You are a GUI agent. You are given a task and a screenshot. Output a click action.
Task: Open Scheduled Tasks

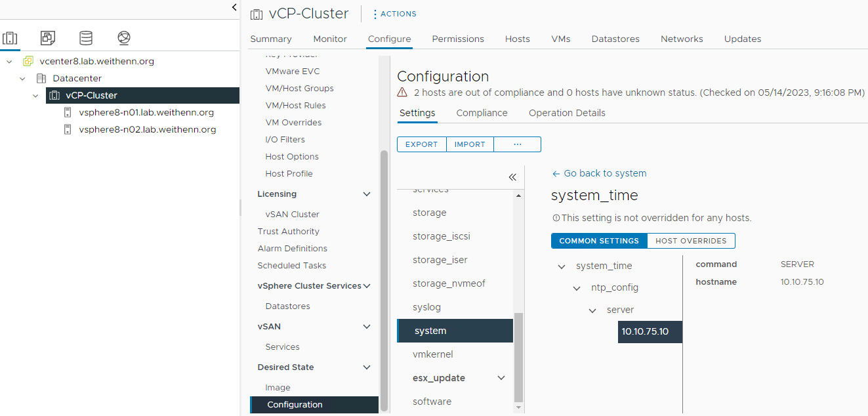tap(291, 265)
